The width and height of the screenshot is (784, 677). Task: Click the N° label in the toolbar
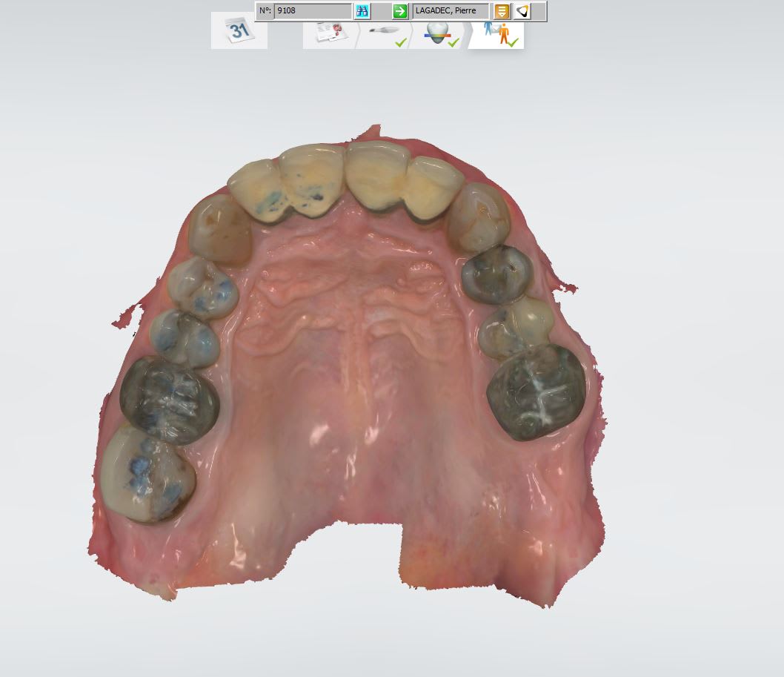[x=265, y=11]
